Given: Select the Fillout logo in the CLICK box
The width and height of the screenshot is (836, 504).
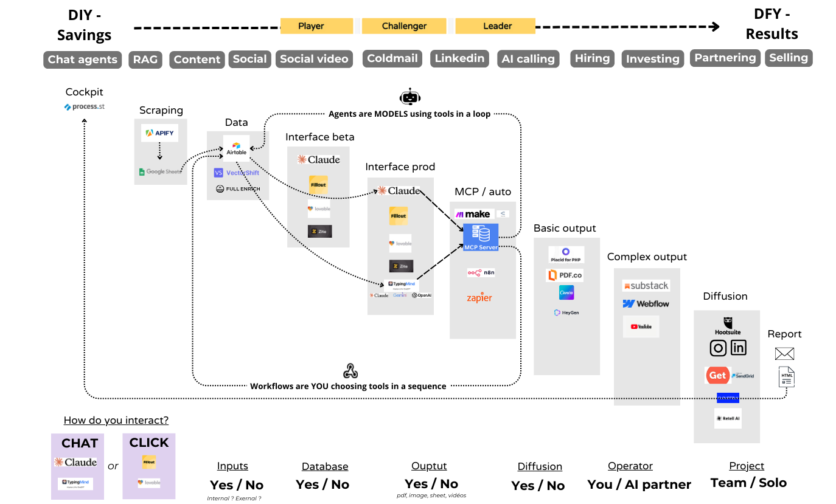Looking at the screenshot, I should coord(148,462).
